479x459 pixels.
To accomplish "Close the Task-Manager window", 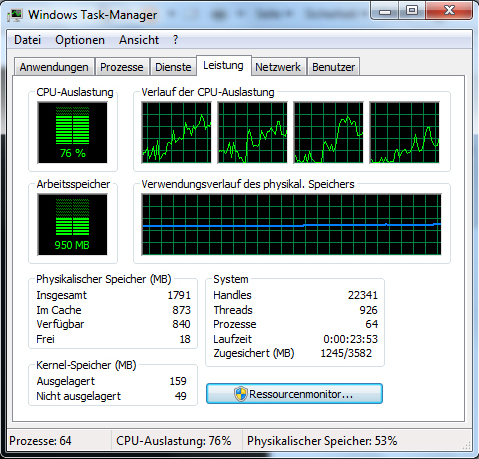I will pos(449,12).
